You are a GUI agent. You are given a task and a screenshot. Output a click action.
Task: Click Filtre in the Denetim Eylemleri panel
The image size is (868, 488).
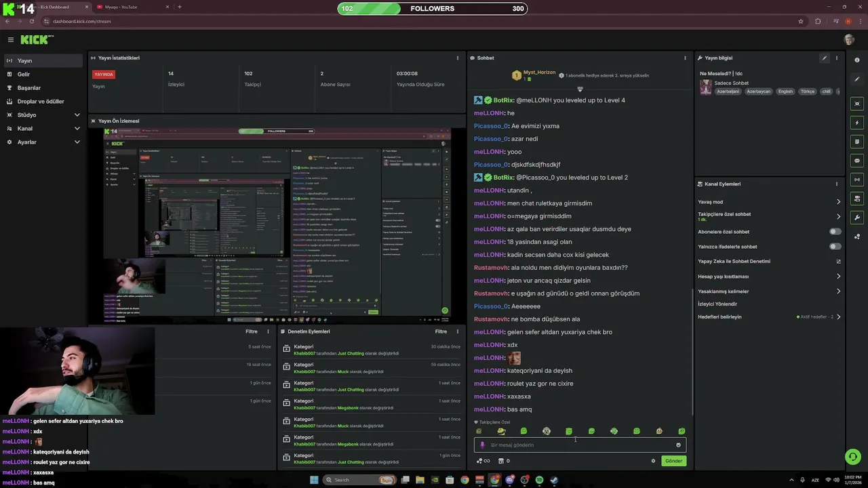pyautogui.click(x=441, y=331)
